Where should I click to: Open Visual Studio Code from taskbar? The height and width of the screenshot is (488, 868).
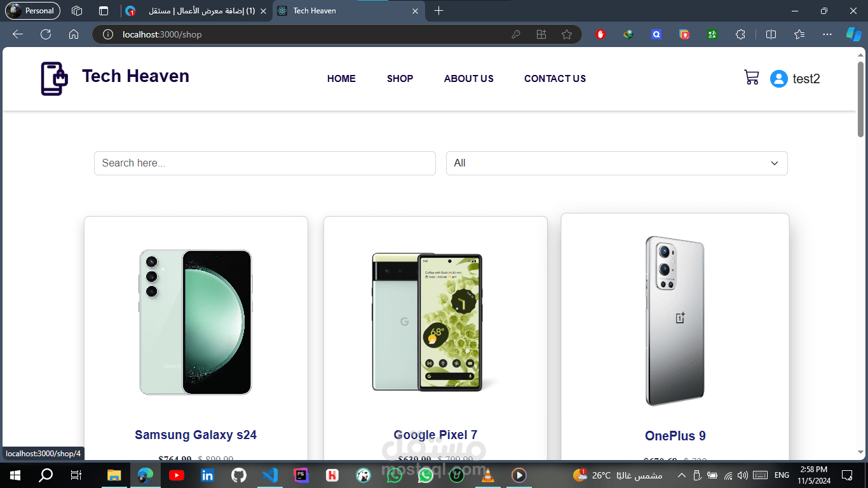click(269, 475)
